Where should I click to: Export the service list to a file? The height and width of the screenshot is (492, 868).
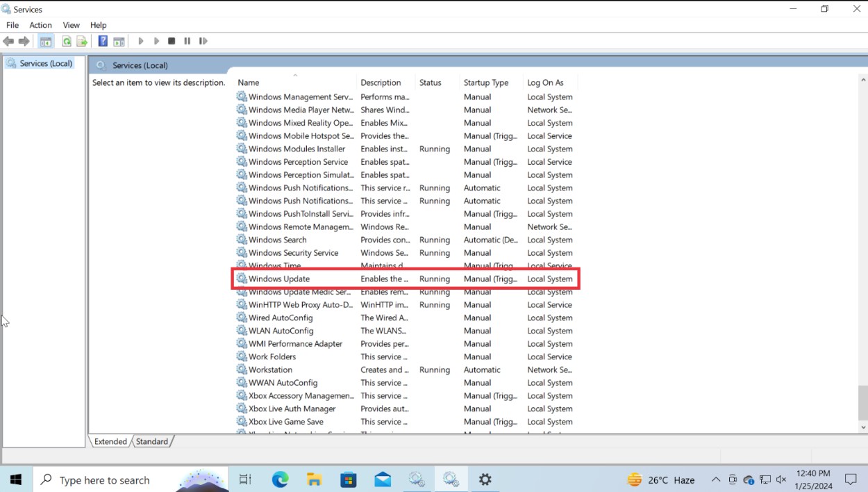pos(81,41)
